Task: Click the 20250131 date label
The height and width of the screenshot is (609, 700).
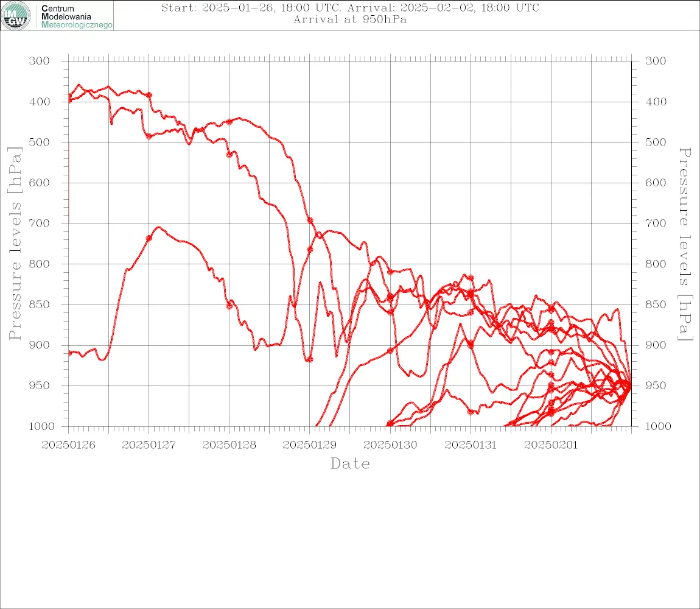Action: (x=471, y=445)
